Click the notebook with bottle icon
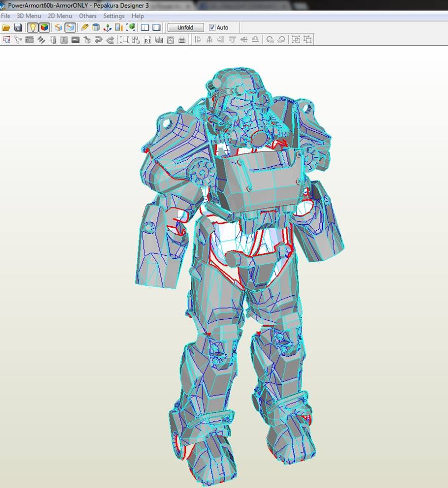Viewport: 448px width, 488px height. point(53,40)
